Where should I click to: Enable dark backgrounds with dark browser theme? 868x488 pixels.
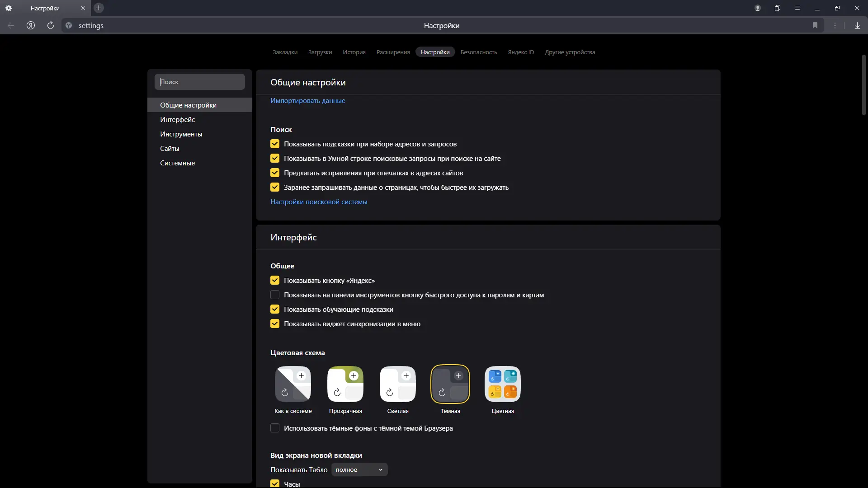[x=275, y=428]
